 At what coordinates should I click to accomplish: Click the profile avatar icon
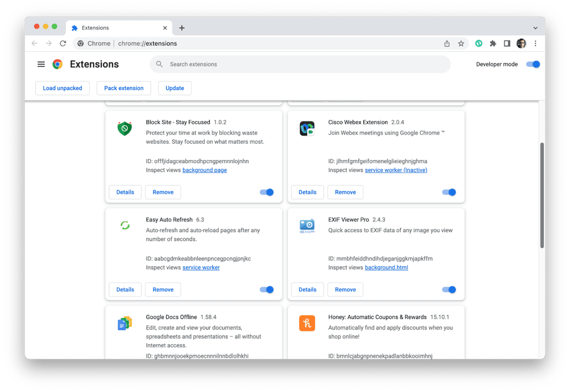click(x=521, y=44)
